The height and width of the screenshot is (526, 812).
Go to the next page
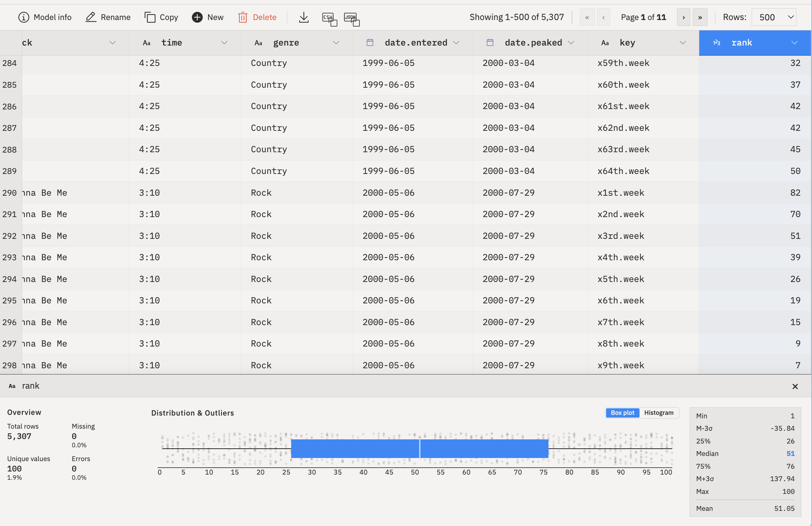pos(683,17)
